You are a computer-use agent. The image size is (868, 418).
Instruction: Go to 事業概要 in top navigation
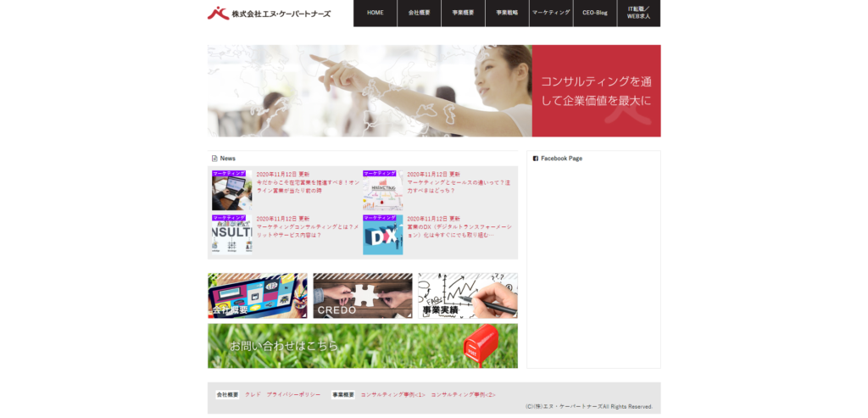coord(463,14)
